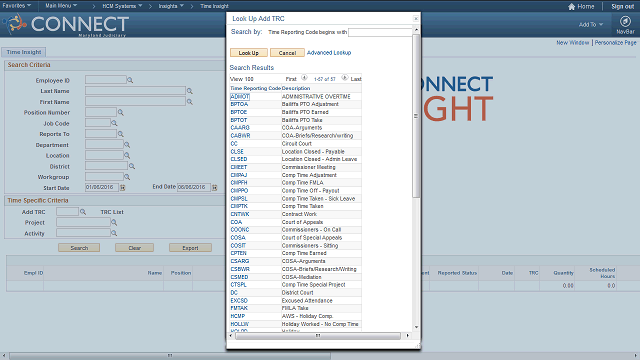640x360 pixels.
Task: Click the Sign out link
Action: [622, 6]
